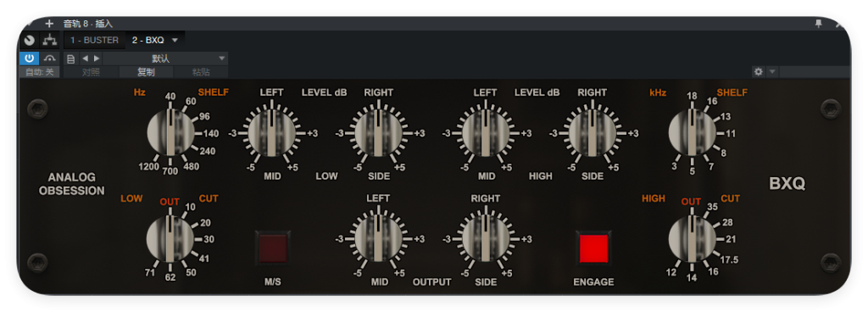Toggle the M/S mode button
Image resolution: width=868 pixels, height=312 pixels.
click(272, 248)
